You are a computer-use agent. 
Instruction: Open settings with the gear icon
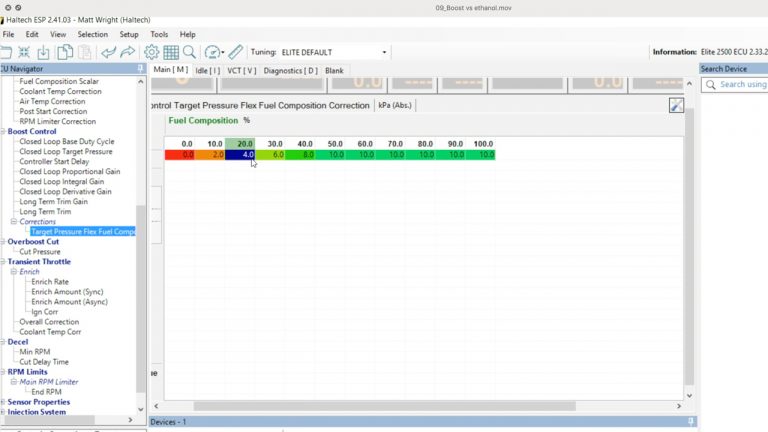[151, 52]
